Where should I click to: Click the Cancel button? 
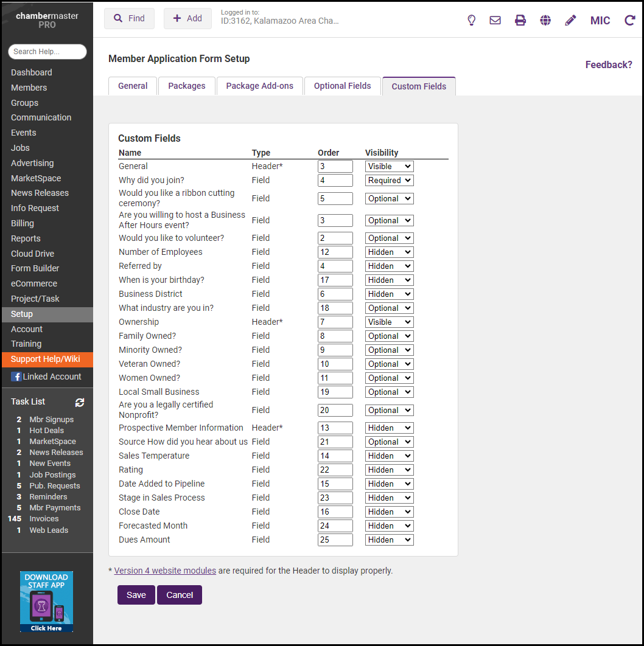point(180,595)
